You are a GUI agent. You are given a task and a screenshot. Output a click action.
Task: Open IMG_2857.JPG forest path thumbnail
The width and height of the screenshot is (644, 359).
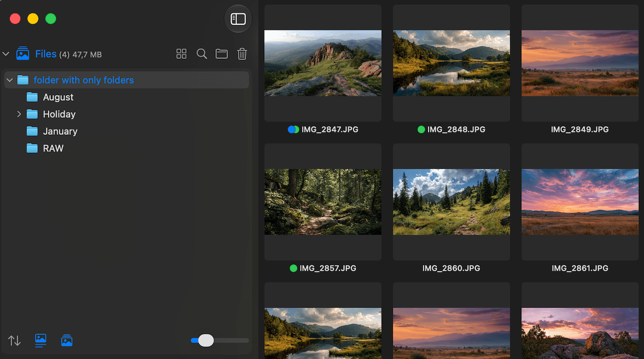pyautogui.click(x=323, y=202)
